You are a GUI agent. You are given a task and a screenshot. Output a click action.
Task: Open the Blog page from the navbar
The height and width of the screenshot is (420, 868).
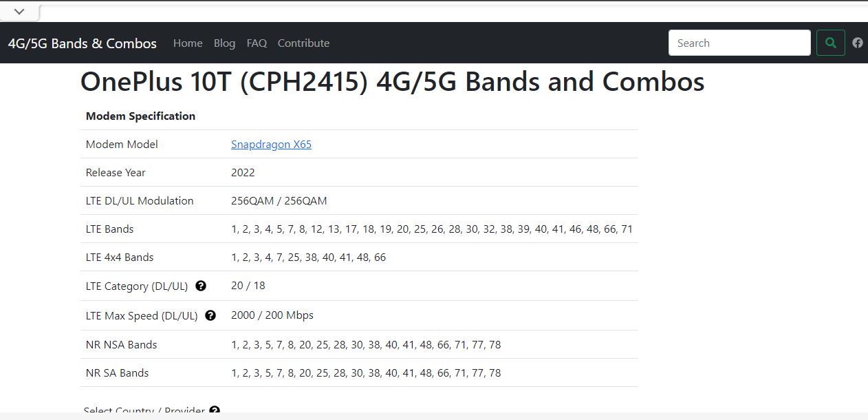224,43
